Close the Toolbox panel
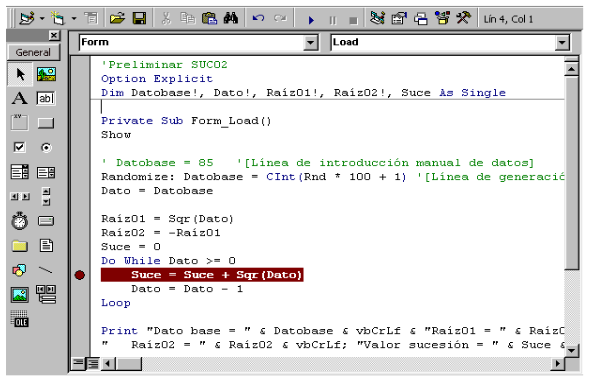The image size is (590, 384). [54, 36]
